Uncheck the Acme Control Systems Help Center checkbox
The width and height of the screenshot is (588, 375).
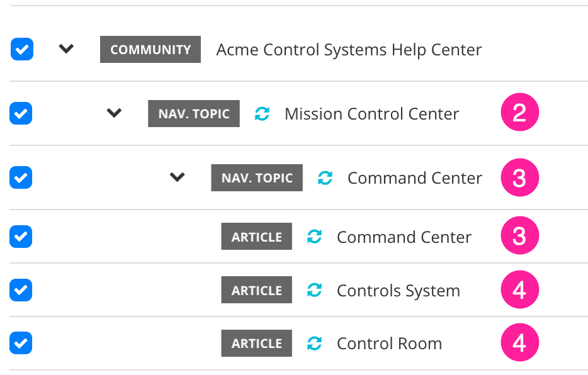point(21,49)
